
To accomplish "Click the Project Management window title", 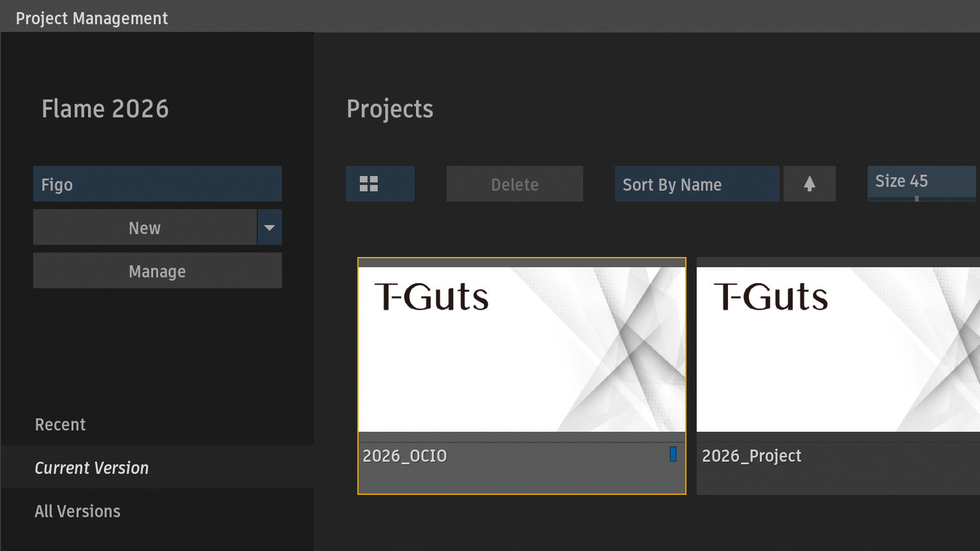I will [92, 18].
